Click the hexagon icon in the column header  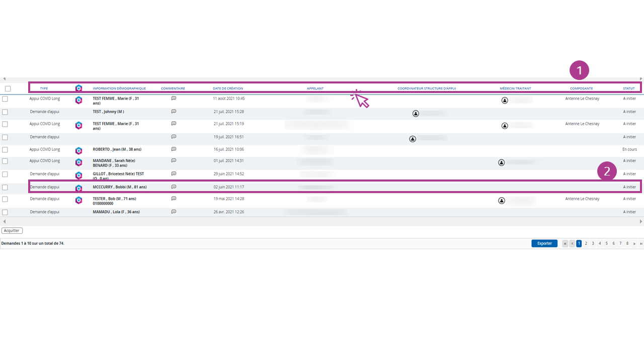[78, 88]
